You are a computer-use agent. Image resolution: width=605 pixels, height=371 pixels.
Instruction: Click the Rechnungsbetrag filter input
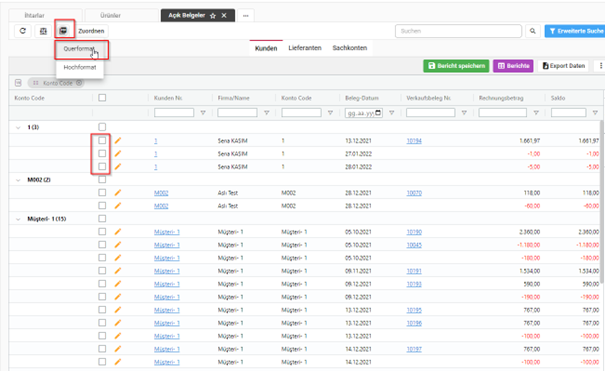point(502,113)
